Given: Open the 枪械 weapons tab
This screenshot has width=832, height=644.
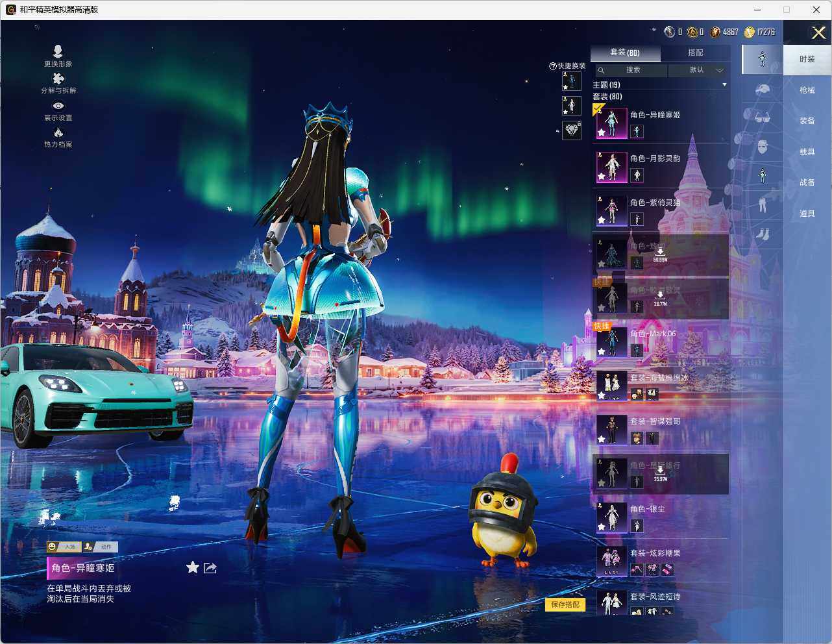Looking at the screenshot, I should click(x=806, y=90).
